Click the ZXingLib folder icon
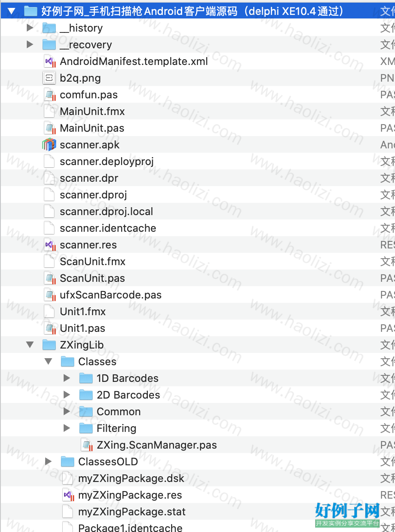Viewport: 395px width, 532px height. 49,345
